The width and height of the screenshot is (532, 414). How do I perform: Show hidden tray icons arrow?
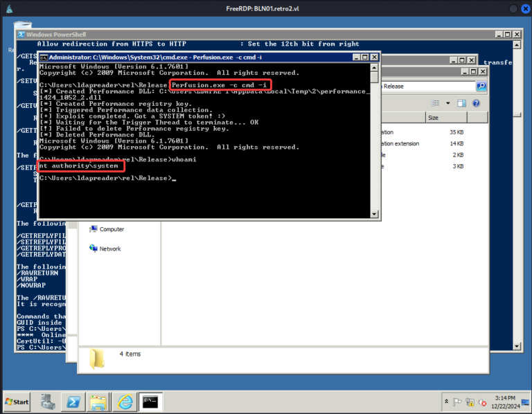point(447,402)
